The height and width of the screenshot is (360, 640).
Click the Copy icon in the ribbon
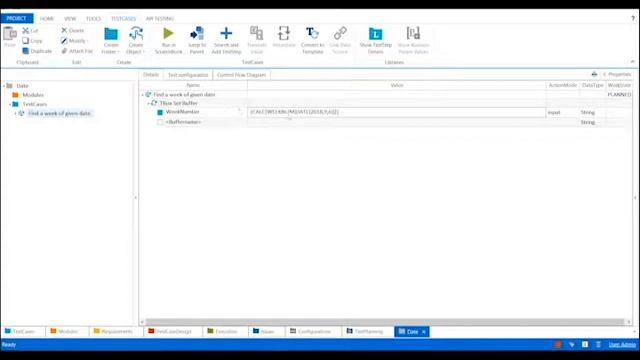(26, 41)
